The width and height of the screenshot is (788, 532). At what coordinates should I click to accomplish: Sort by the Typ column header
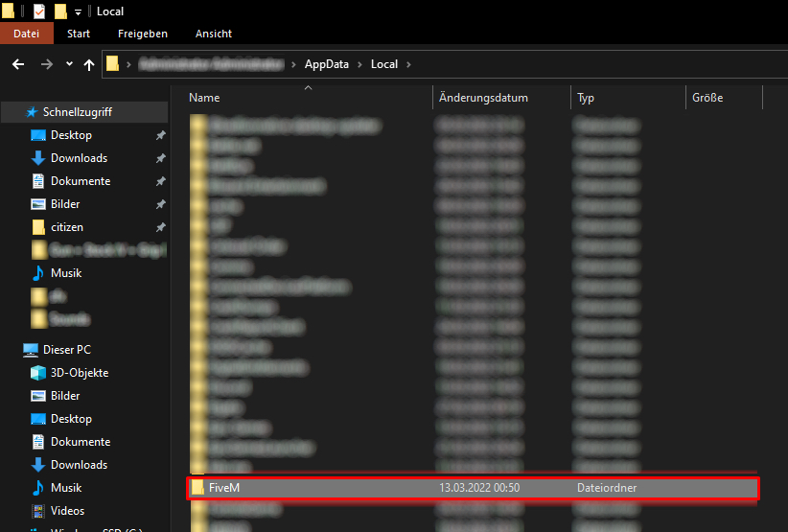pos(586,98)
